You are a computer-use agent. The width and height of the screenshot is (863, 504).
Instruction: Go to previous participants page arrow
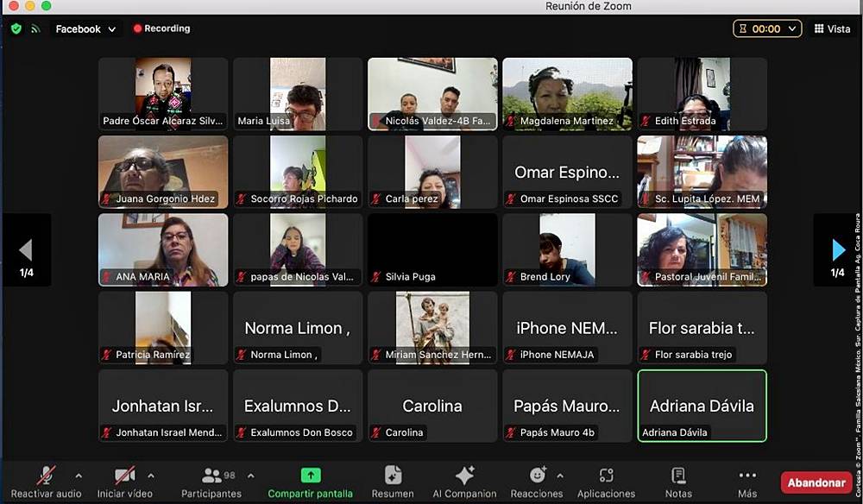click(x=27, y=249)
